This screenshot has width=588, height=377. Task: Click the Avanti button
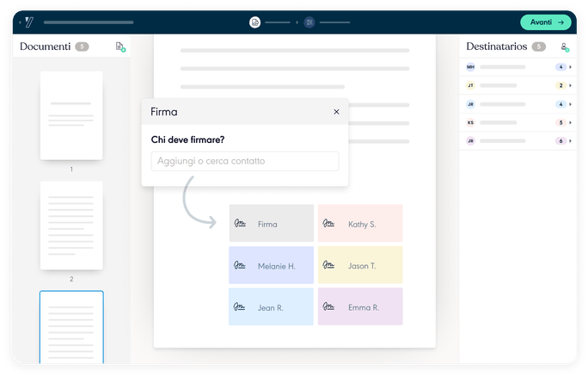coord(545,22)
